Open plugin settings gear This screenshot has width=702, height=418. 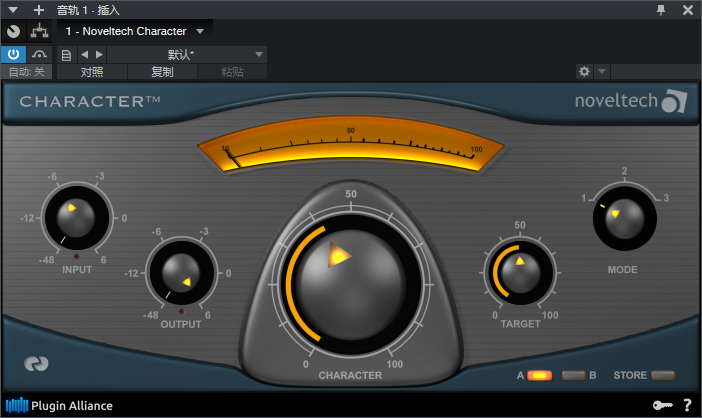coord(584,71)
